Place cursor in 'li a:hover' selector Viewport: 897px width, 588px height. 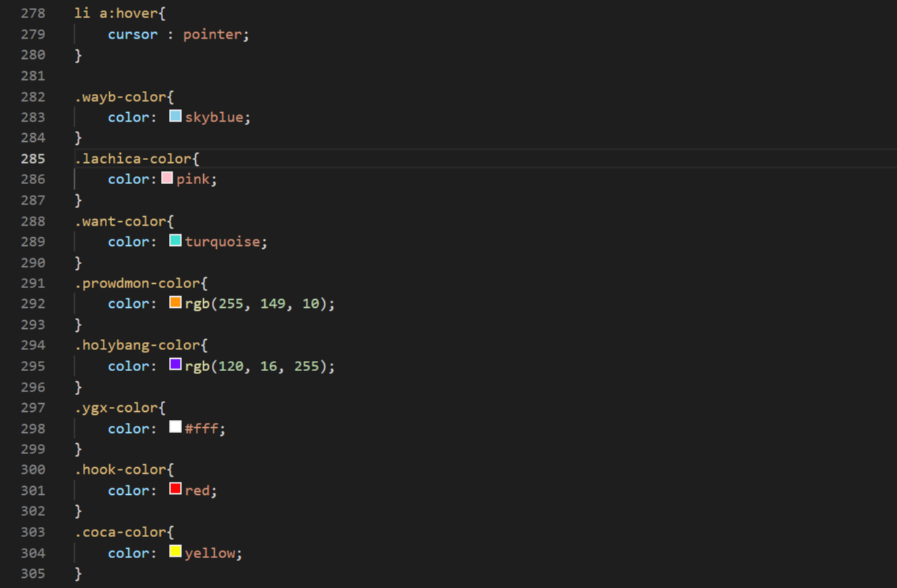click(116, 14)
